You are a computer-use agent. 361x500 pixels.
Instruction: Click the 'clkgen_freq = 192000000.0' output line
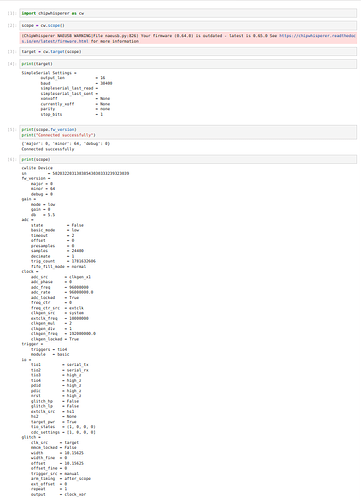pyautogui.click(x=63, y=334)
